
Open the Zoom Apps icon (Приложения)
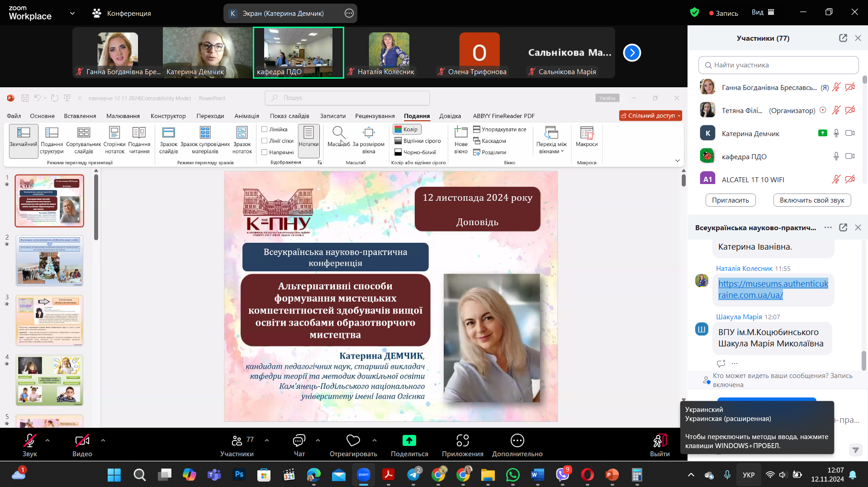click(462, 440)
